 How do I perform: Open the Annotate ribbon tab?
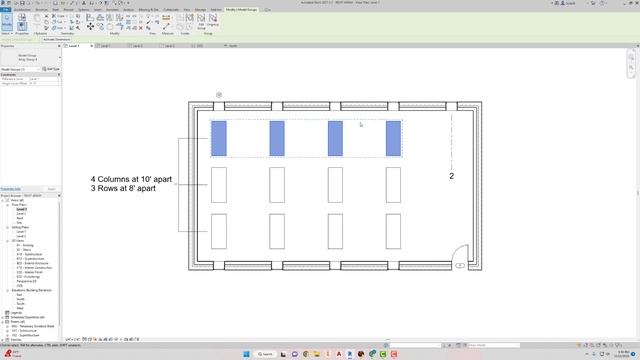(112, 9)
